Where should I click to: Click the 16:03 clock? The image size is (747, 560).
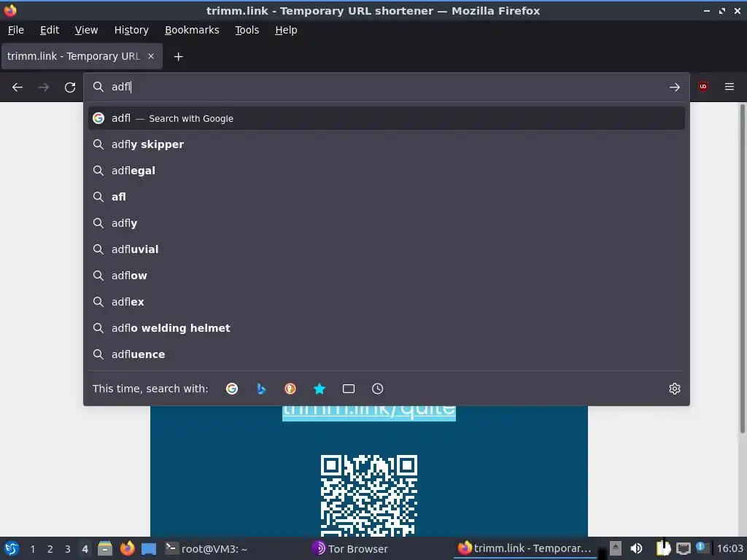click(729, 548)
